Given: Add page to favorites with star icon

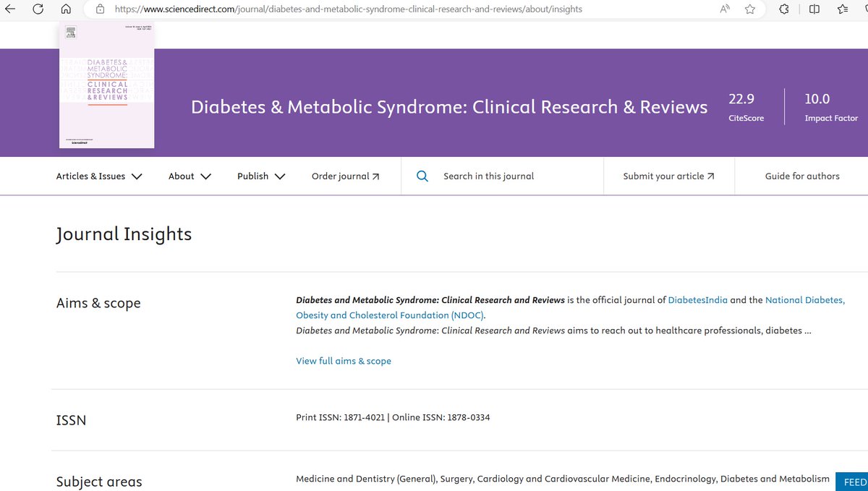Looking at the screenshot, I should (750, 9).
